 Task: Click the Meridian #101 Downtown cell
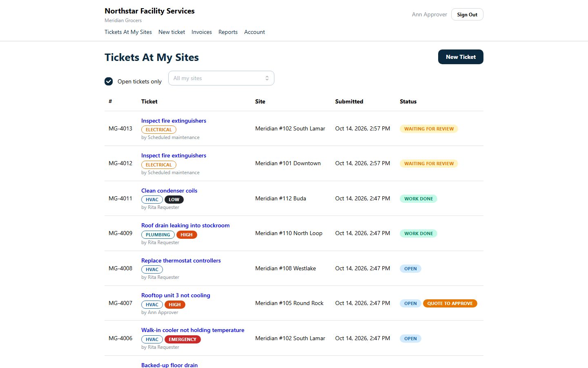click(288, 163)
